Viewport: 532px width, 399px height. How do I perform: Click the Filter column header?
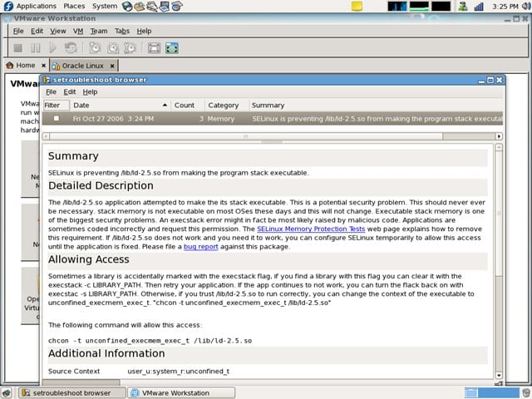(56, 106)
